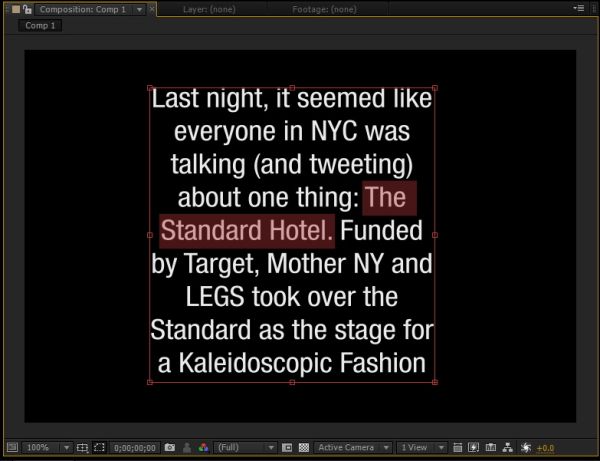Close the Composition: Comp 1 tab

[x=152, y=9]
